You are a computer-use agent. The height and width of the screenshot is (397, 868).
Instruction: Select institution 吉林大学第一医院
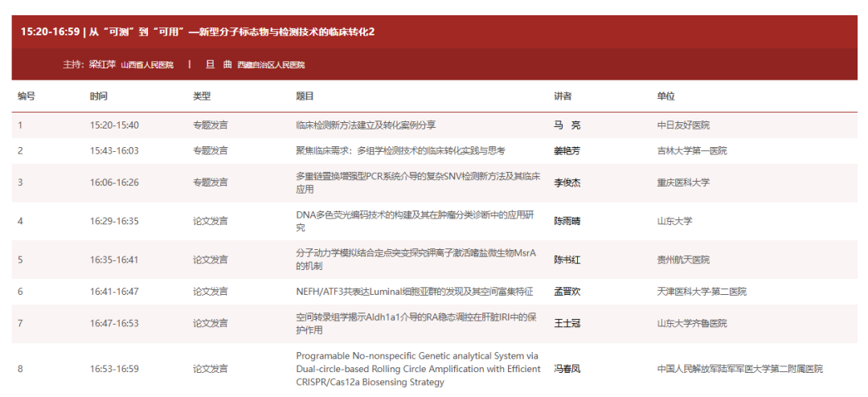(x=692, y=150)
